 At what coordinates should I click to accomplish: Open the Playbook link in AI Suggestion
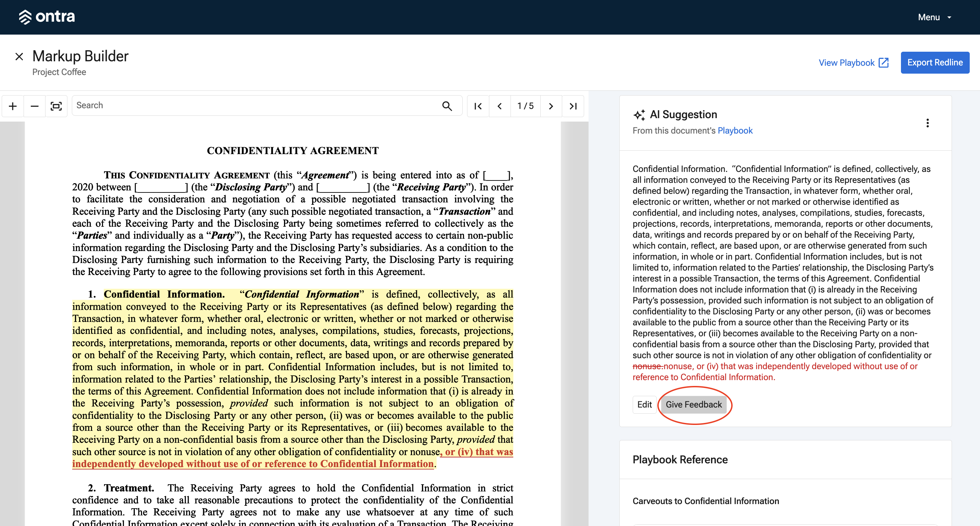click(x=735, y=130)
